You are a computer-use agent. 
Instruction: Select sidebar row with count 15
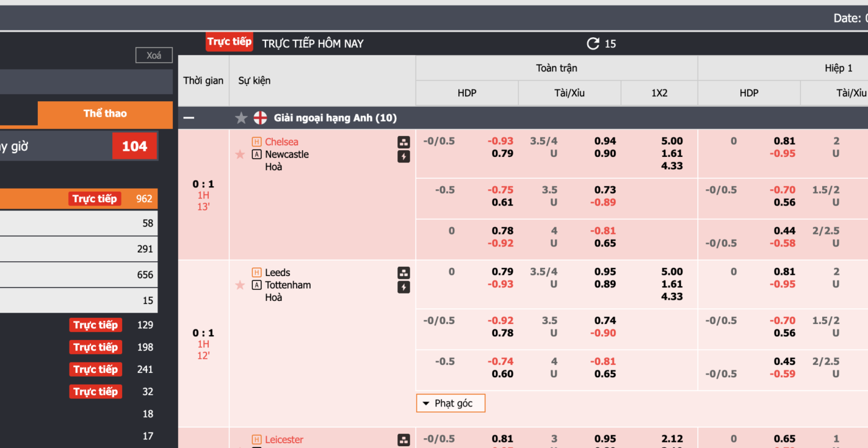coord(79,301)
